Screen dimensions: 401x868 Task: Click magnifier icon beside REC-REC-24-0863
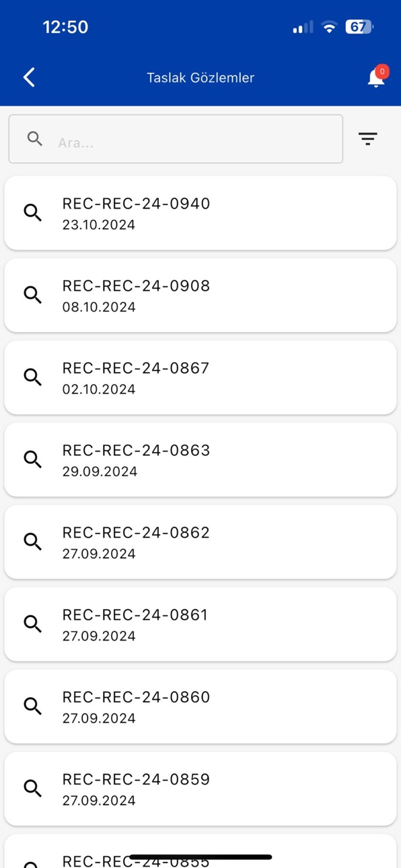32,459
